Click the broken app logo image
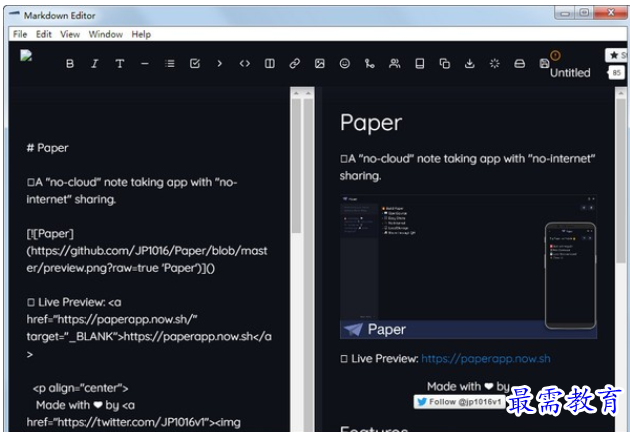This screenshot has width=630, height=432. (x=26, y=55)
